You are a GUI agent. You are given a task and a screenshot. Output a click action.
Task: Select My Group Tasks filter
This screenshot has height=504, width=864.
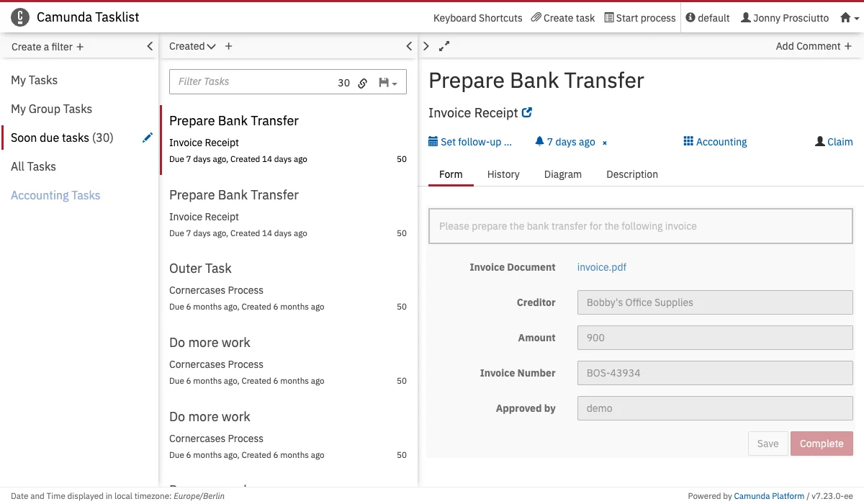(51, 109)
